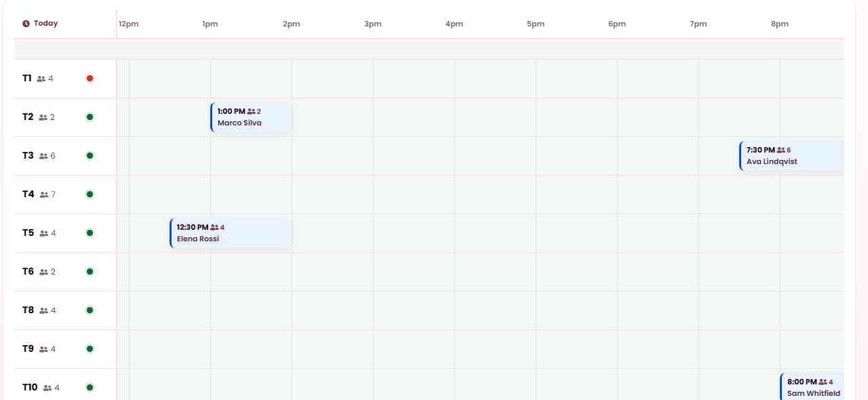Click the guests icon in row T5
Viewport: 868px width, 400px height.
pyautogui.click(x=43, y=233)
